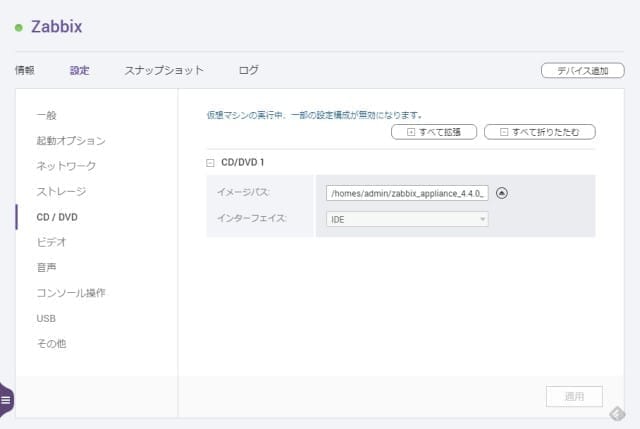Open the スナップショット tab
Viewport: 640px width, 429px height.
[x=164, y=70]
